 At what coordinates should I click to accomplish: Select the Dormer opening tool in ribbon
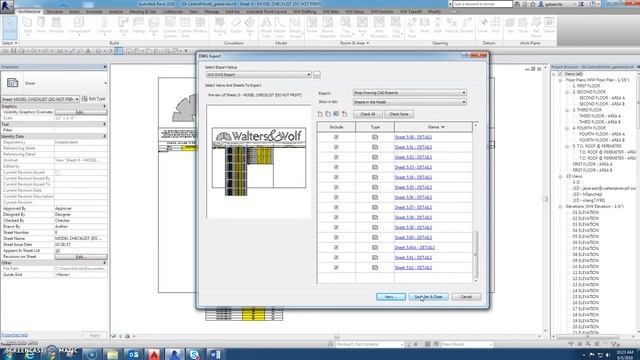[466, 26]
